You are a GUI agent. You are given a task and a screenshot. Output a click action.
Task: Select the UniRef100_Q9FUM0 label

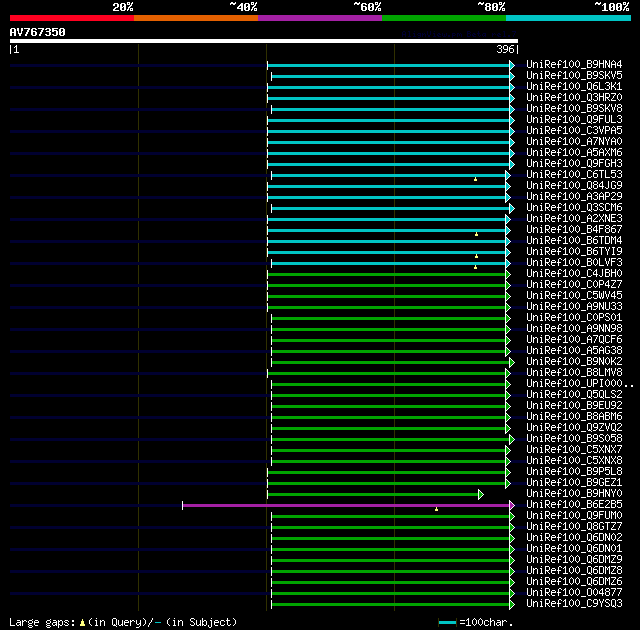coord(574,516)
